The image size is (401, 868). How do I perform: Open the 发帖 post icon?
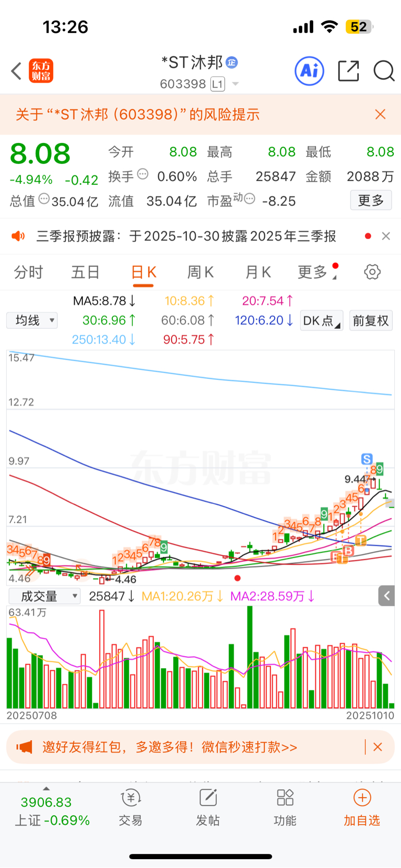tap(208, 808)
